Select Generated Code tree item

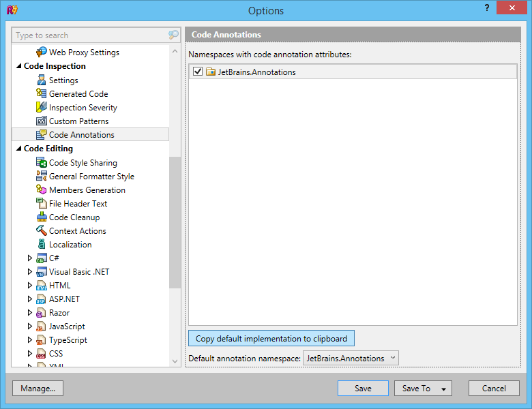(x=78, y=93)
